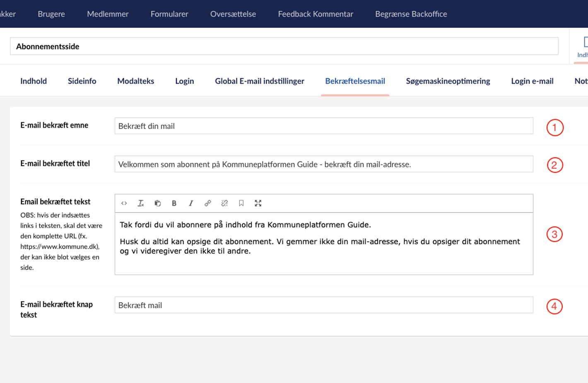Screen dimensions: 588x383
Task: Expand editor to fullscreen
Action: tap(258, 203)
